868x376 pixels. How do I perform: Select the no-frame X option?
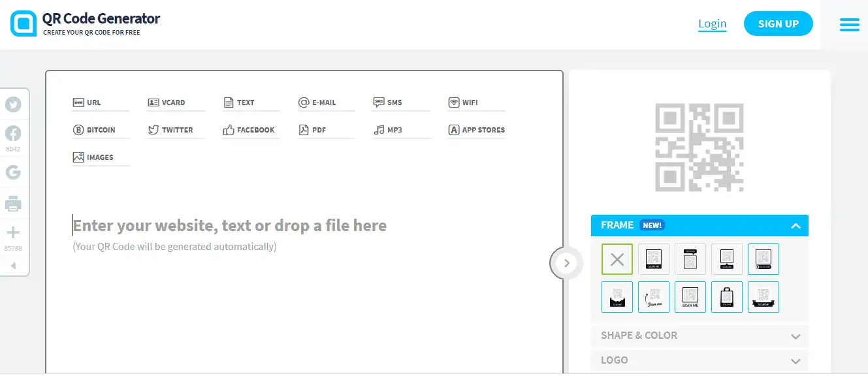[x=617, y=259]
